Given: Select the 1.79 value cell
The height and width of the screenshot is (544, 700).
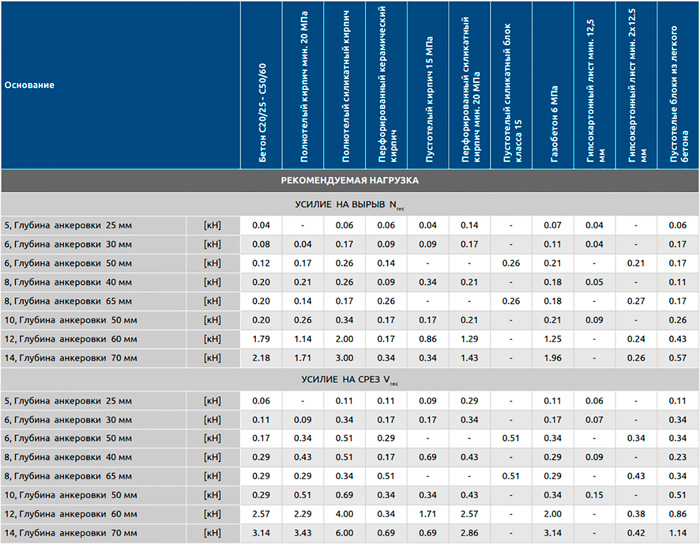Looking at the screenshot, I should pos(262,339).
